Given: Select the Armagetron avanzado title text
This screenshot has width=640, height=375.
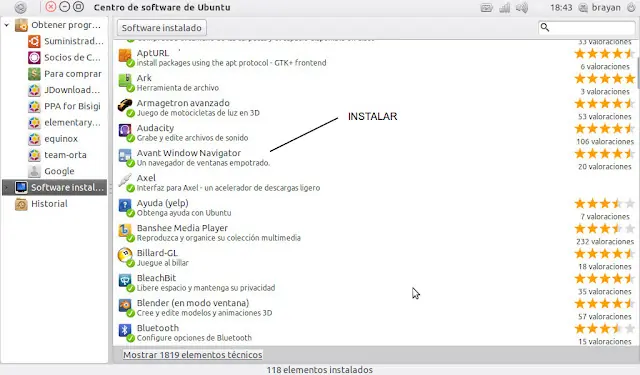Looking at the screenshot, I should (x=183, y=103).
